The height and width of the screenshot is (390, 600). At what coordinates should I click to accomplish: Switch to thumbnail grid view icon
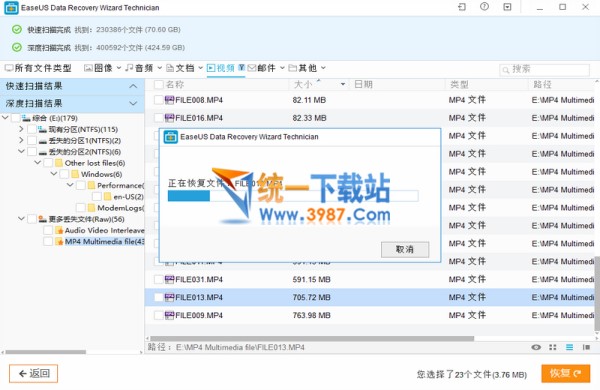pos(553,347)
